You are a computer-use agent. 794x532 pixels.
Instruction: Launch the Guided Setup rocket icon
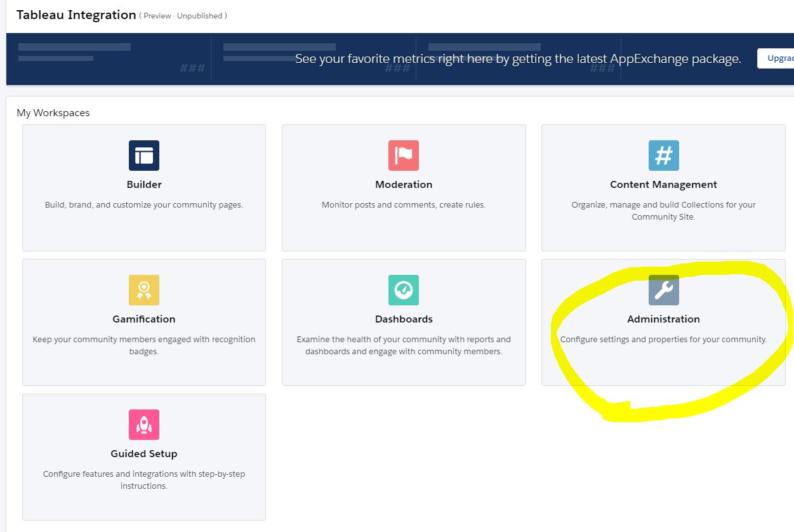[x=144, y=425]
